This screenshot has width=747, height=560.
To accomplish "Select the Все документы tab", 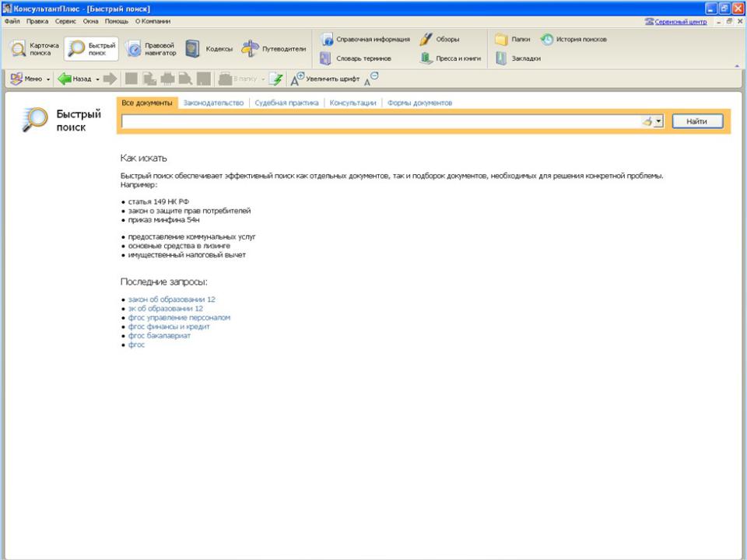I will (147, 103).
